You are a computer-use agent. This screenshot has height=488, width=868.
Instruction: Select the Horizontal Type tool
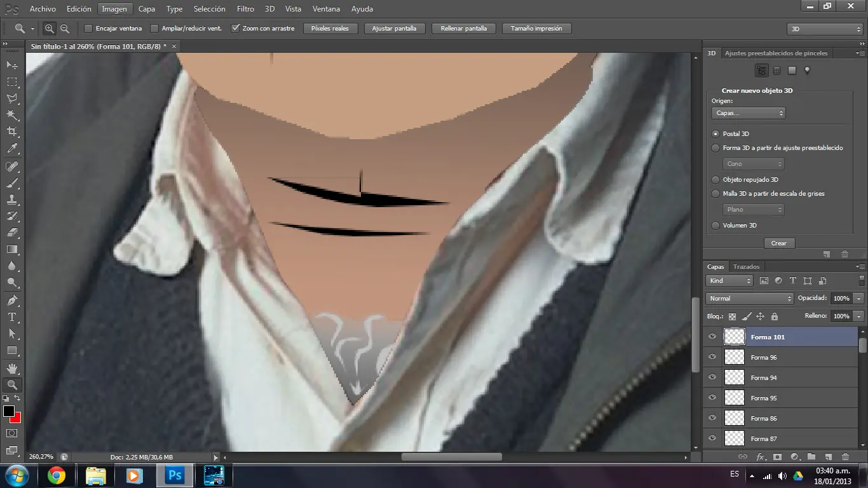12,316
